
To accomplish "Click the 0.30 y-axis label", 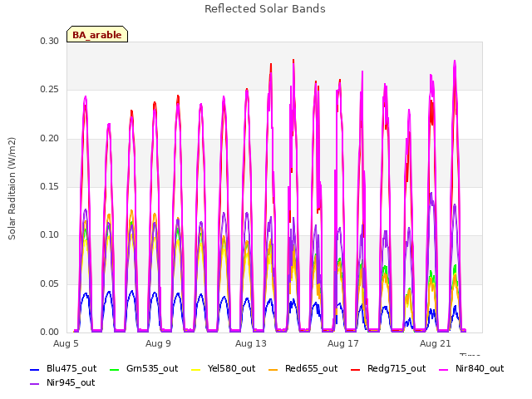I will 50,41.
